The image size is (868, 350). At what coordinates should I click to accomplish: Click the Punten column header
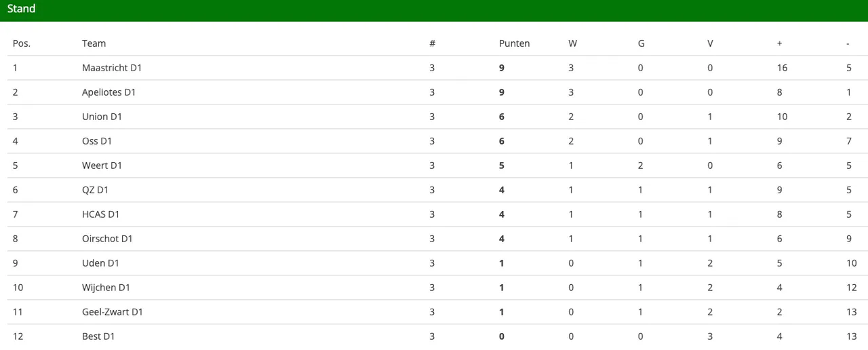[515, 43]
